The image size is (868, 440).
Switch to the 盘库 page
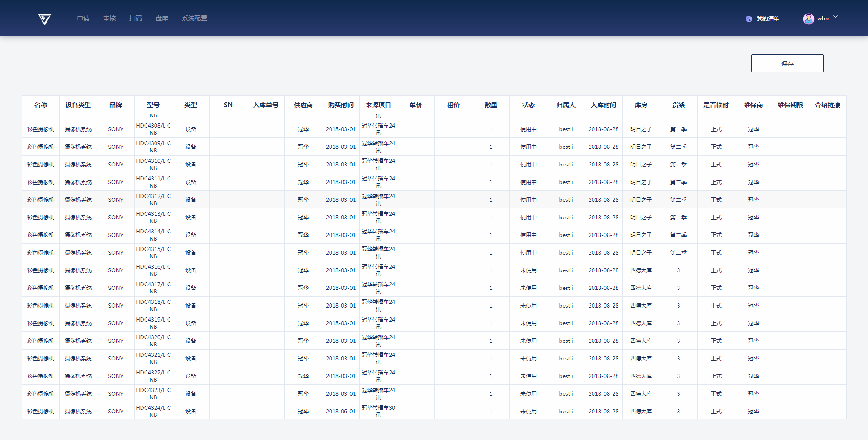coord(162,19)
